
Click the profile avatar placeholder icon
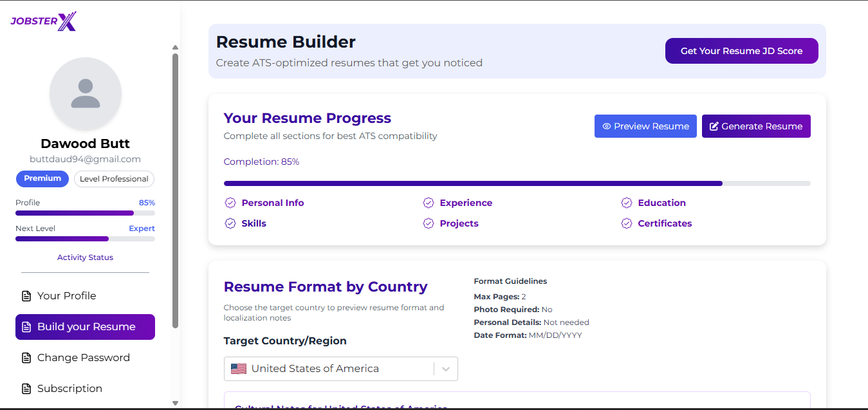tap(86, 94)
